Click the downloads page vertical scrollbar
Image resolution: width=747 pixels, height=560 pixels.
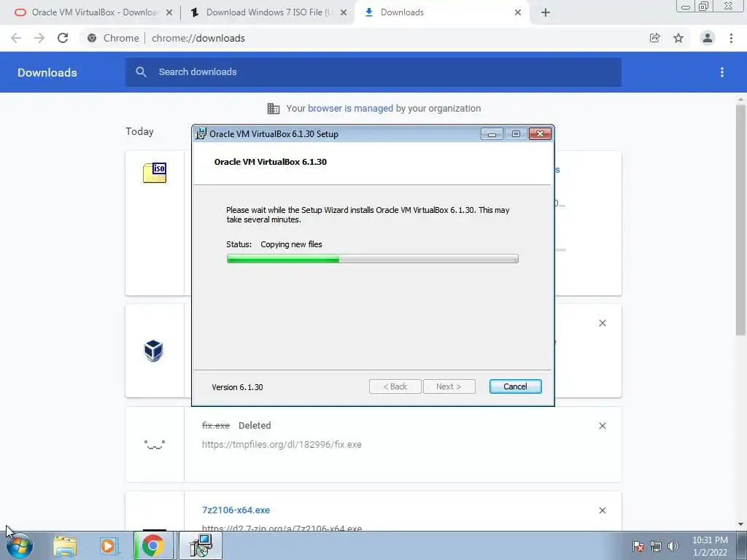tap(740, 219)
